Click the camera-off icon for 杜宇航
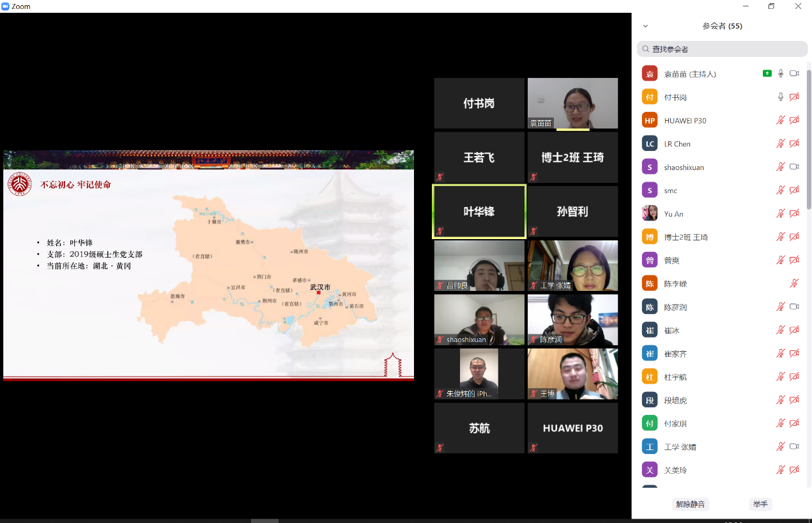 coord(794,377)
